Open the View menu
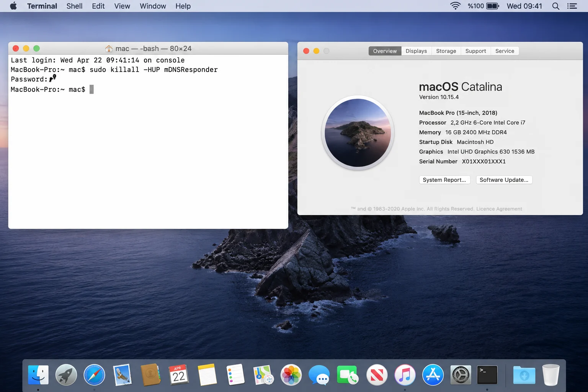The height and width of the screenshot is (392, 588). tap(122, 6)
